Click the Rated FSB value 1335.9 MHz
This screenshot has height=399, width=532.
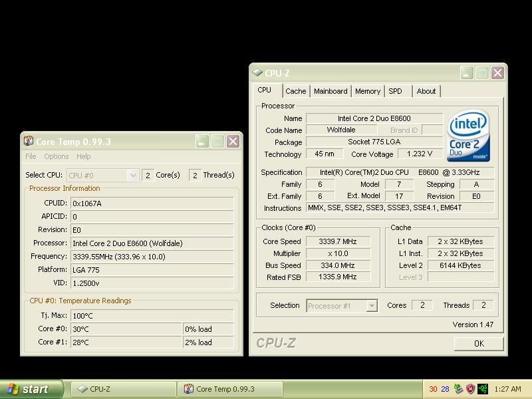(338, 277)
